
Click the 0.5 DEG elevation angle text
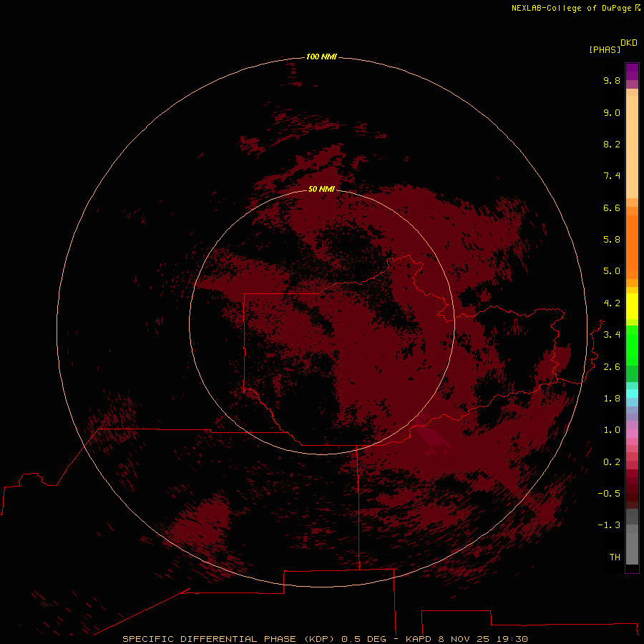pos(364,639)
